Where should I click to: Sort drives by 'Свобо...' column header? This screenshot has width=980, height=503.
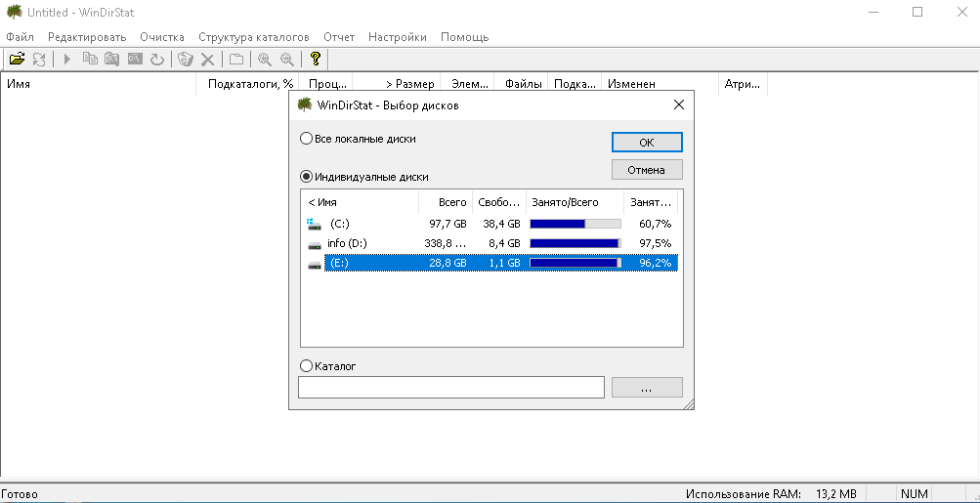[x=498, y=202]
